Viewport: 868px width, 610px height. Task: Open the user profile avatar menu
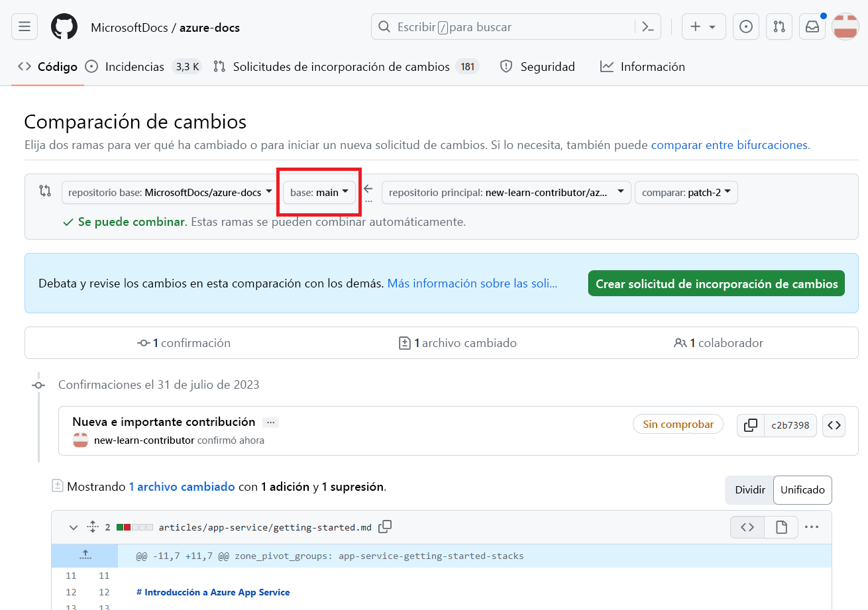tap(845, 26)
